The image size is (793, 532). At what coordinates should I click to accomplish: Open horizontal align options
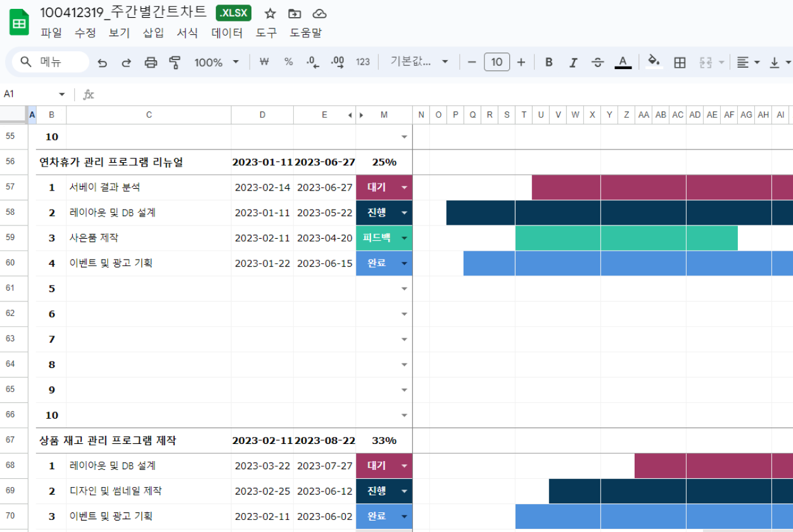pyautogui.click(x=747, y=62)
